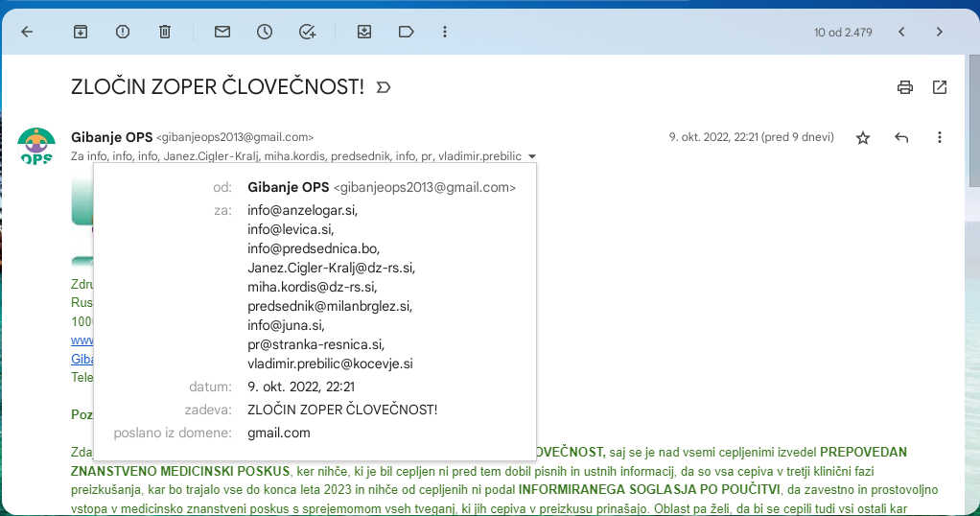This screenshot has height=516, width=980.
Task: Report this email as spam
Action: 123,32
